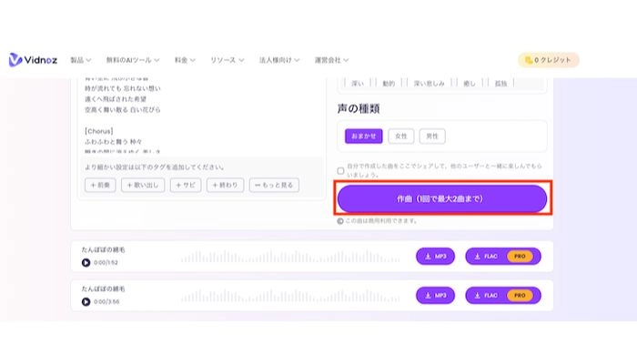Click the 0:00/3:56 time label

(x=106, y=302)
